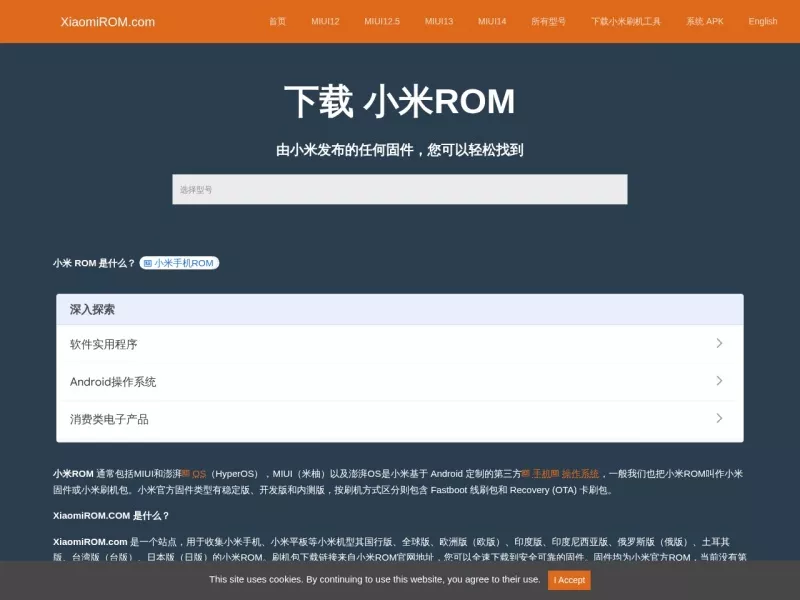Click the chevron on the Android操作系统 row

[719, 381]
